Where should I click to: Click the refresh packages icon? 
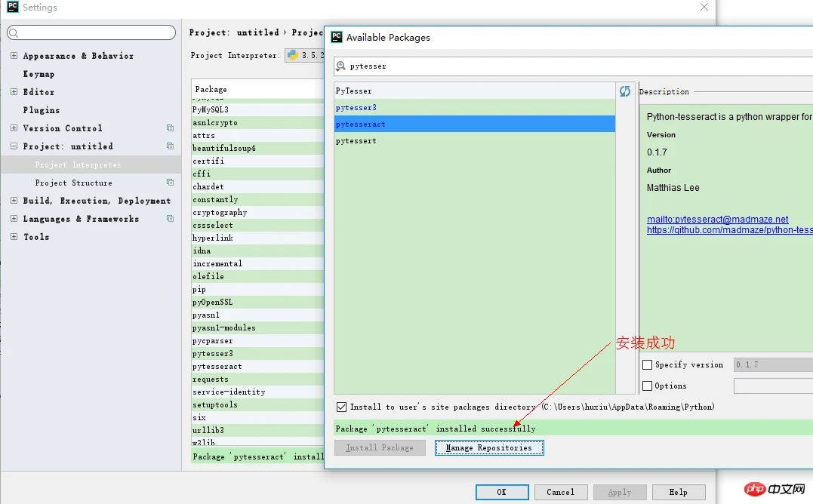(x=625, y=91)
